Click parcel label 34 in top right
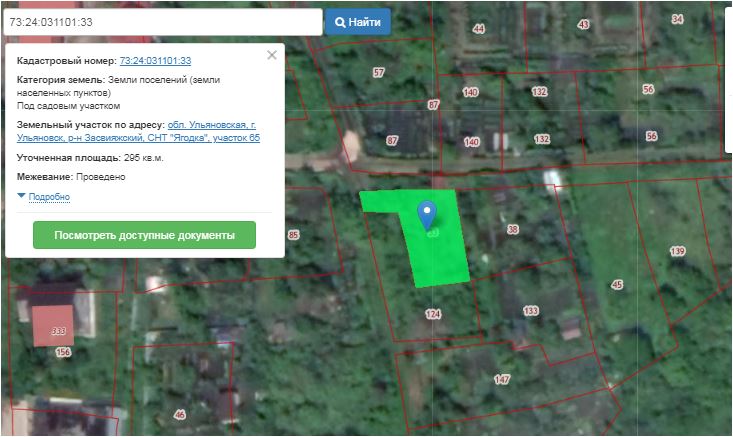Image resolution: width=733 pixels, height=437 pixels. pos(677,19)
